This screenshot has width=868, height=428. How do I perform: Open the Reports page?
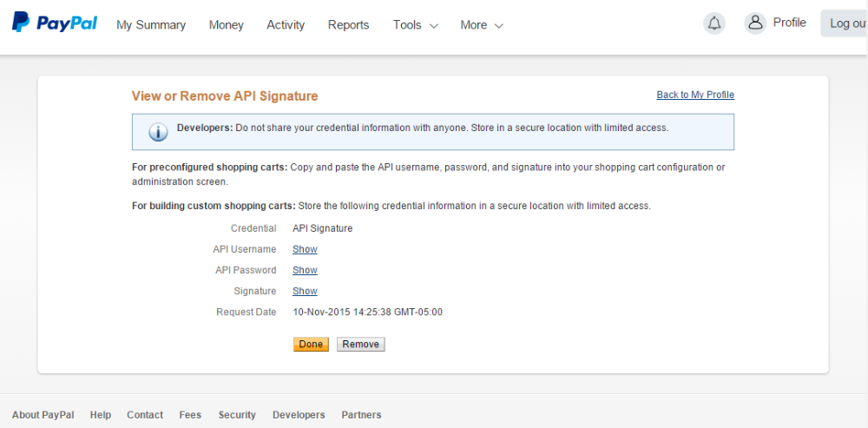point(348,25)
